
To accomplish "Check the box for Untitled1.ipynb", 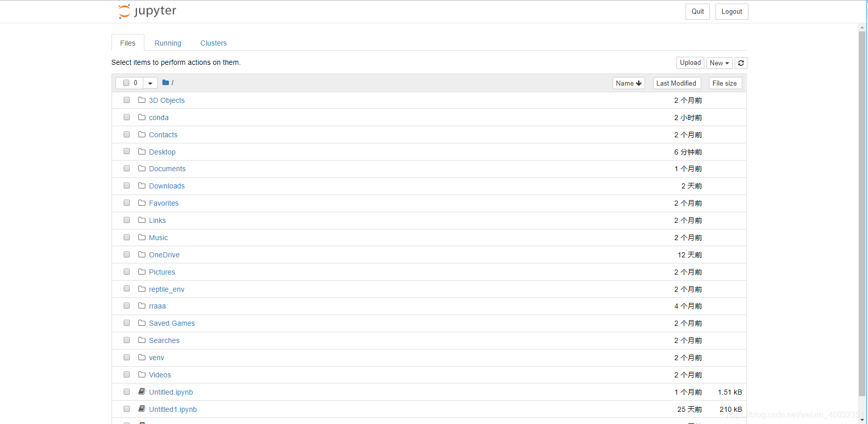I will click(127, 409).
